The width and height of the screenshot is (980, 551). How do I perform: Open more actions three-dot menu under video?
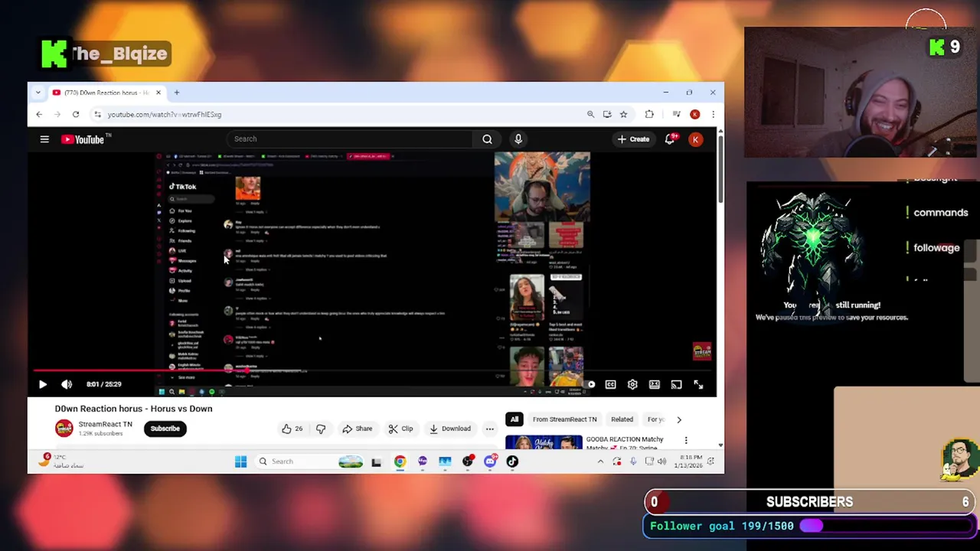coord(490,429)
